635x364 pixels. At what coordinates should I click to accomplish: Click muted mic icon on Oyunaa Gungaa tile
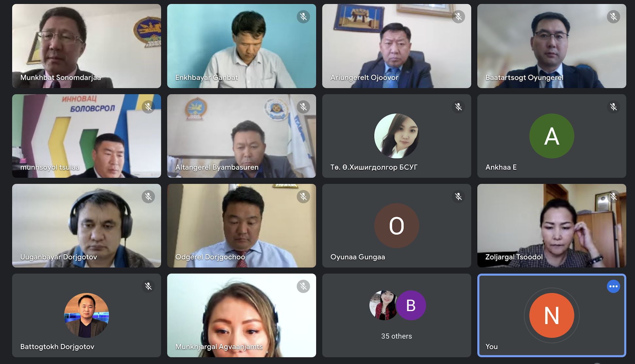point(458,197)
